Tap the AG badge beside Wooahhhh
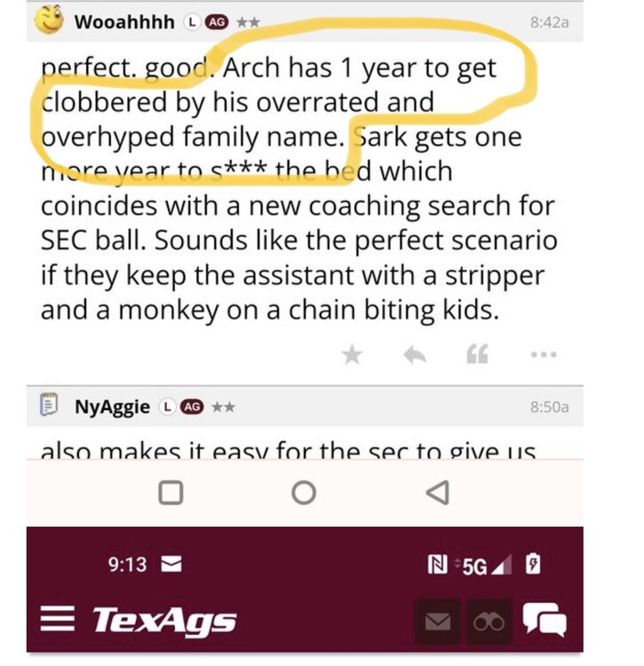Image resolution: width=644 pixels, height=666 pixels. pos(217,22)
